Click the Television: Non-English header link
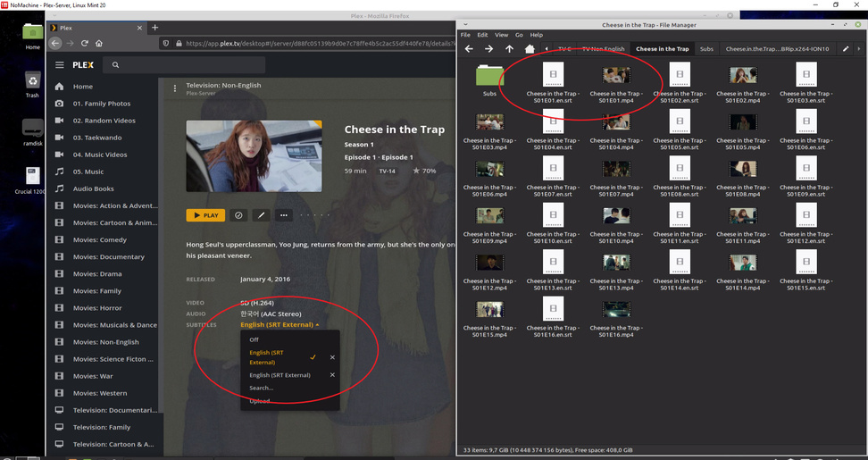 (x=223, y=85)
